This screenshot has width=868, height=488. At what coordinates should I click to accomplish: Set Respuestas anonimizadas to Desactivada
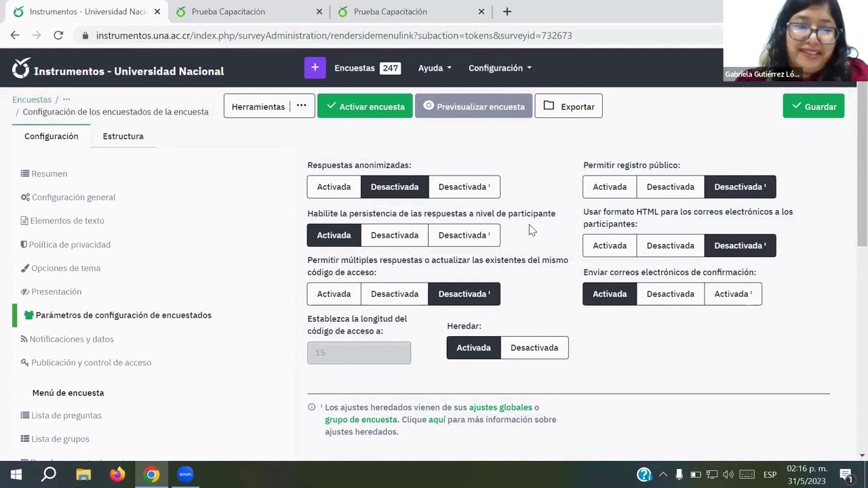[x=395, y=187]
